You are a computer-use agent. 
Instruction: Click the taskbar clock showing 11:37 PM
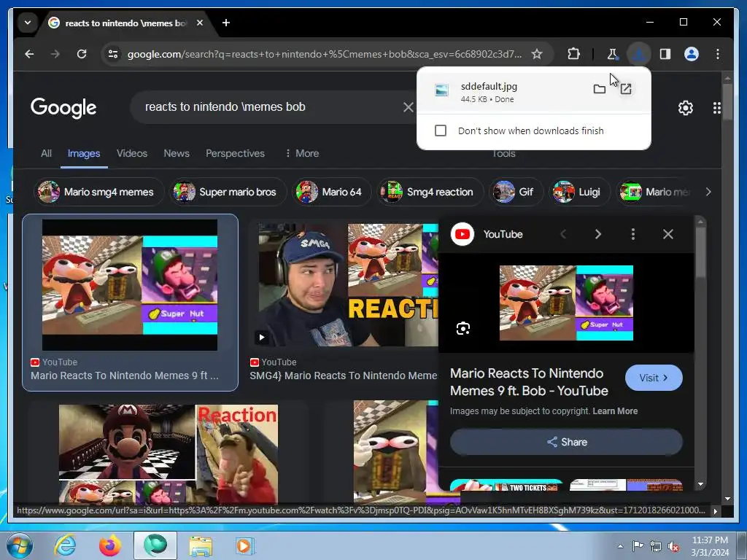point(710,546)
